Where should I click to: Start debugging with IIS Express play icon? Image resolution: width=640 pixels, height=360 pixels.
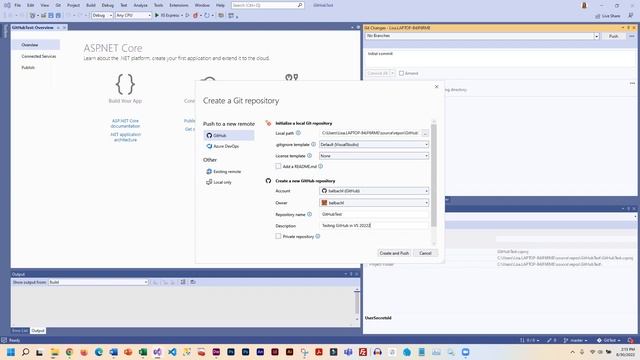(157, 15)
